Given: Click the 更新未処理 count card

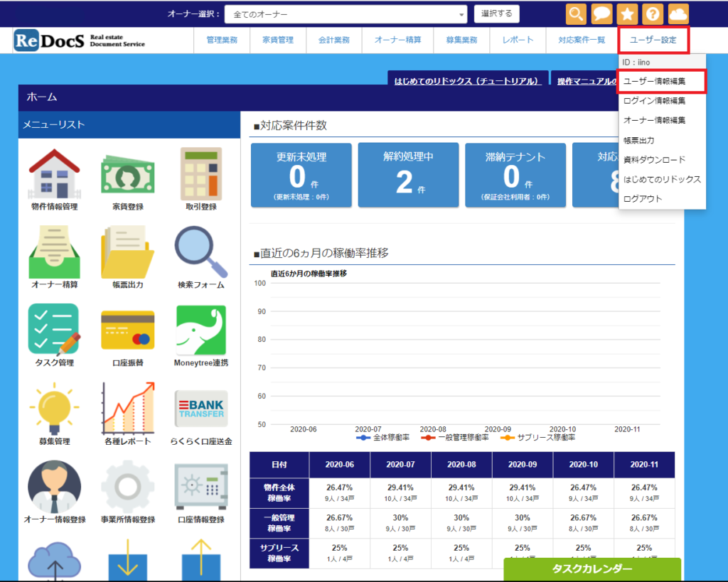Looking at the screenshot, I should [x=301, y=175].
